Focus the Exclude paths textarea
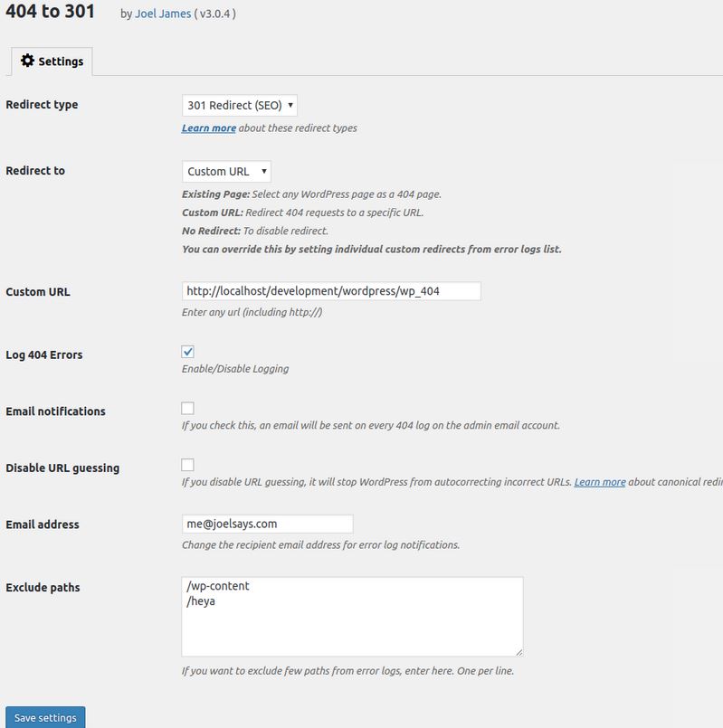 [x=352, y=617]
